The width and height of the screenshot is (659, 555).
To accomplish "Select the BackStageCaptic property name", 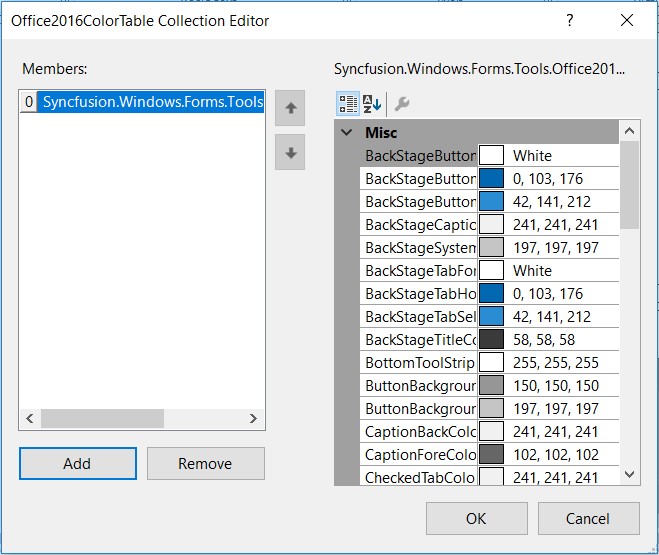I will click(419, 224).
